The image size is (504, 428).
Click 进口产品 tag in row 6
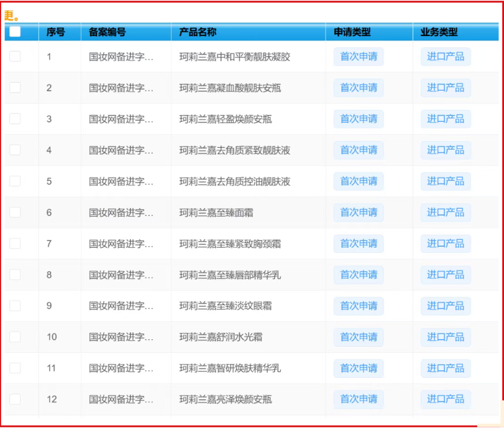(x=446, y=212)
